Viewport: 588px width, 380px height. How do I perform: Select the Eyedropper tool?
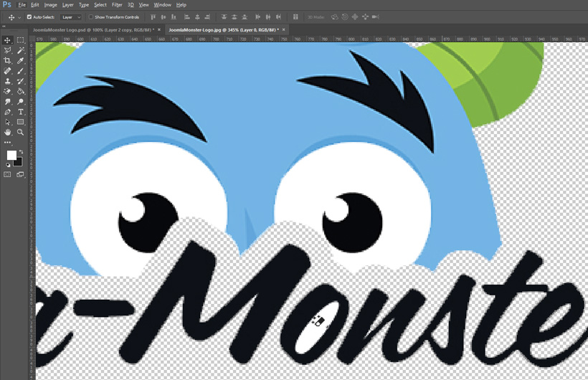(20, 60)
